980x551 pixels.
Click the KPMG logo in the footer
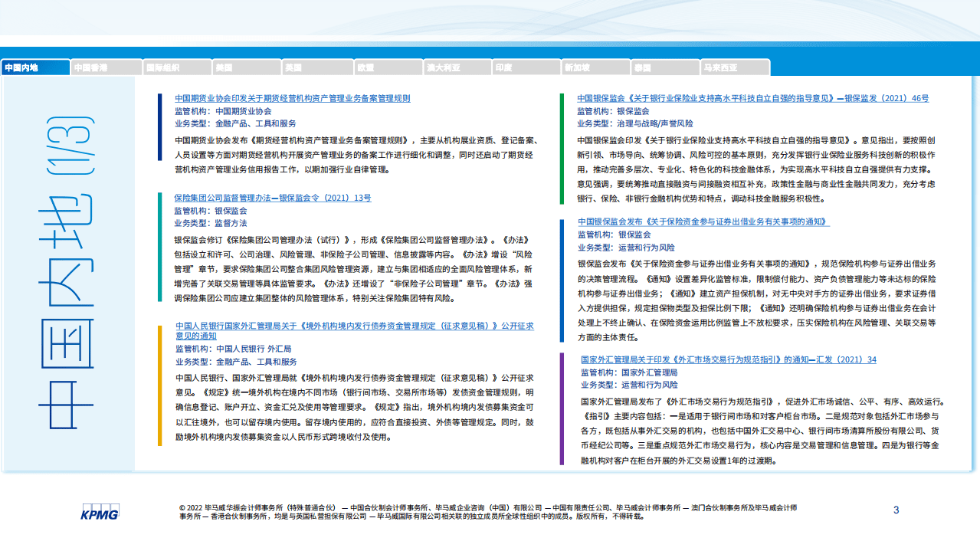click(100, 513)
